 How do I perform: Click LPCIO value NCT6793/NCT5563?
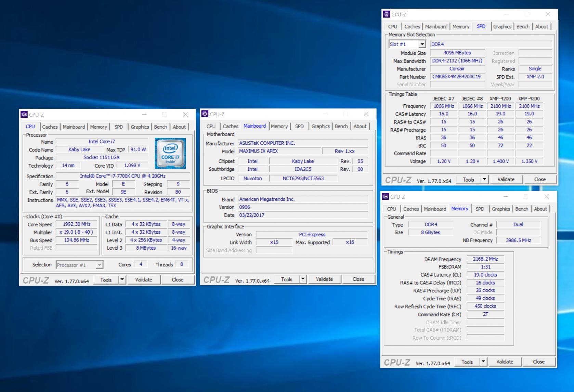[303, 178]
